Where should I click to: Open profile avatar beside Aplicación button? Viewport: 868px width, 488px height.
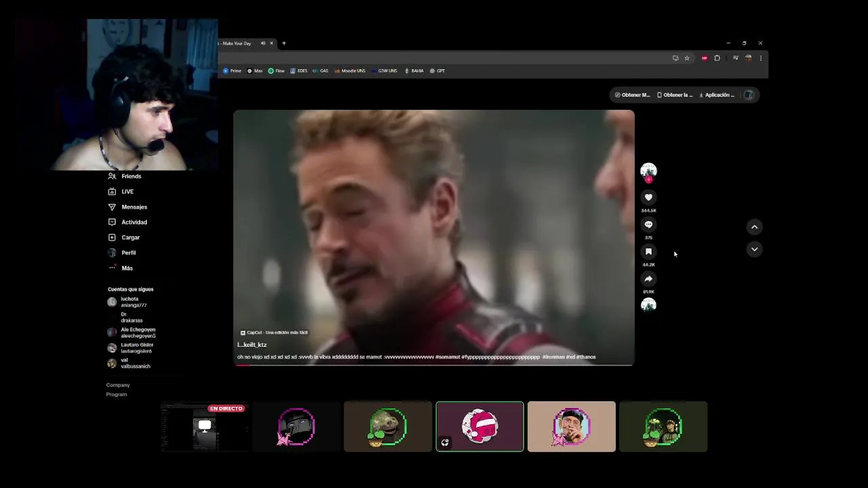[749, 95]
